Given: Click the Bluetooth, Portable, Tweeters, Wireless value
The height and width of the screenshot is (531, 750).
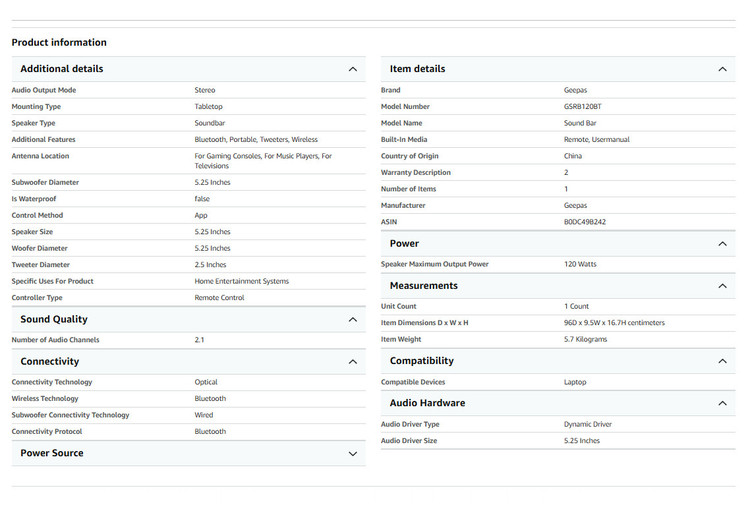Looking at the screenshot, I should (x=256, y=140).
